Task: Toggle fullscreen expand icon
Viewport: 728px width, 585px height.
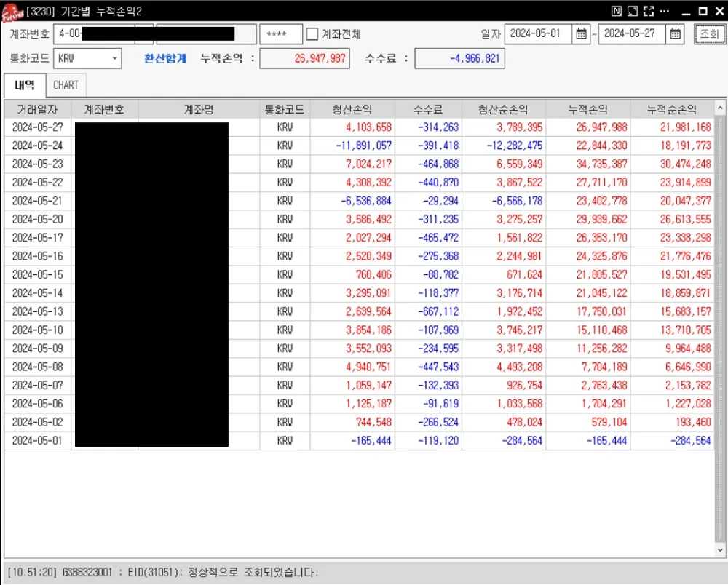Action: (x=649, y=11)
